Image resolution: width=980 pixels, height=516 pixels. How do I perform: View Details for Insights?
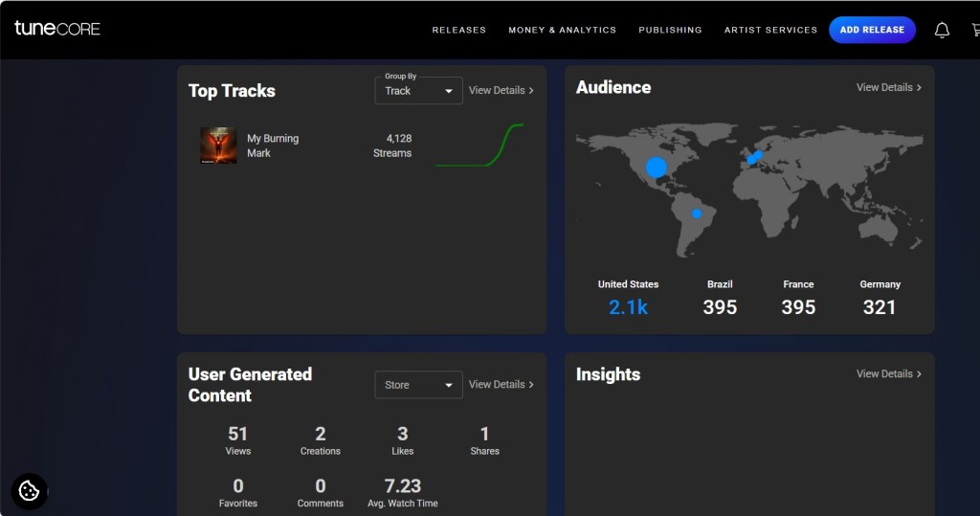point(888,373)
